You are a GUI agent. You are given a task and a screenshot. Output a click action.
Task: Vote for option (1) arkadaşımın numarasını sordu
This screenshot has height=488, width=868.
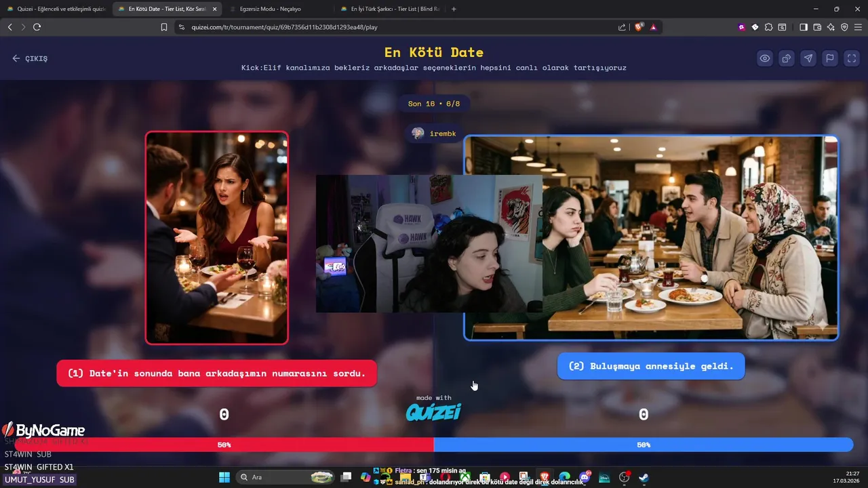click(x=216, y=373)
